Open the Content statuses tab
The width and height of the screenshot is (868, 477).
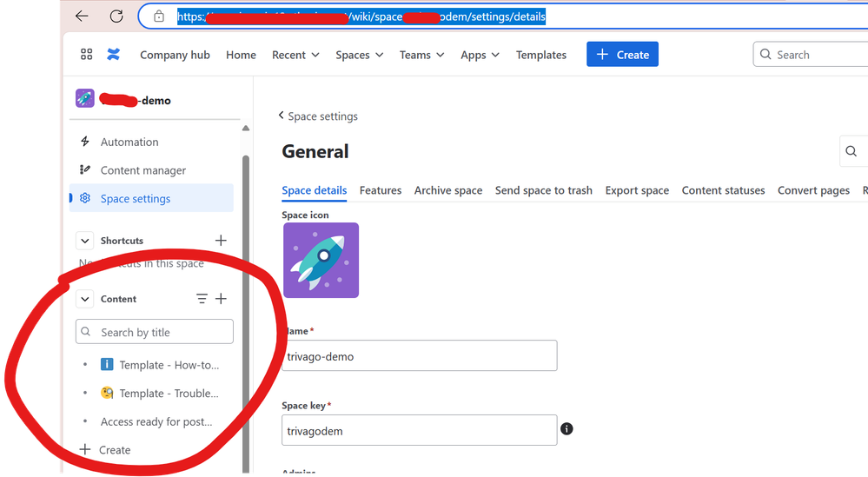pos(723,190)
